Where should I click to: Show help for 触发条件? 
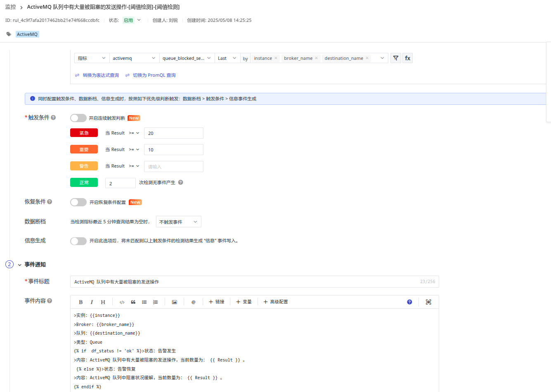pyautogui.click(x=53, y=118)
